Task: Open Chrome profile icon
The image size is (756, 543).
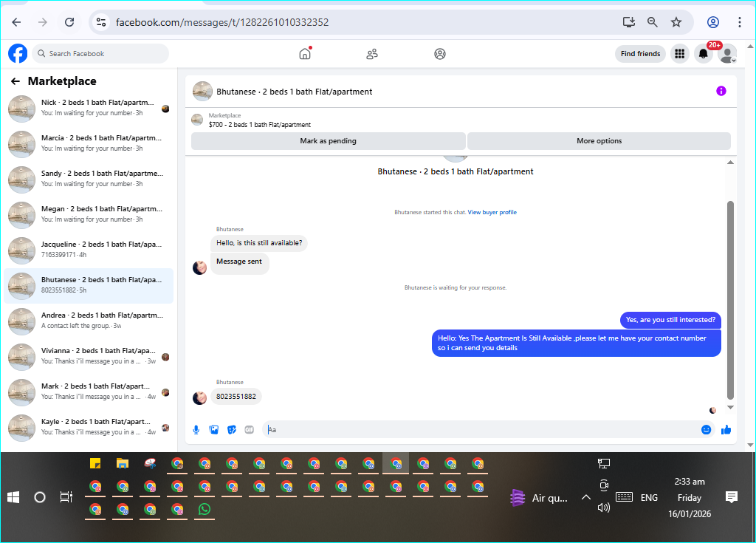Action: tap(713, 22)
